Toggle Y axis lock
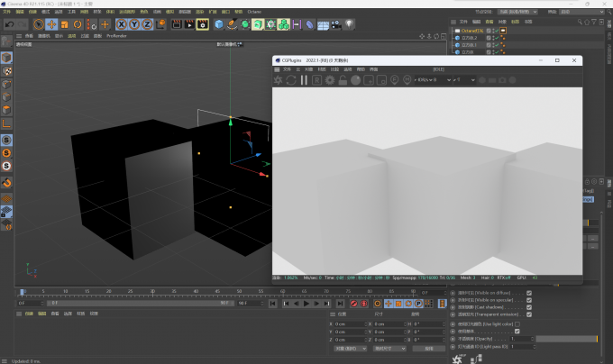This screenshot has width=613, height=364. 134,24
